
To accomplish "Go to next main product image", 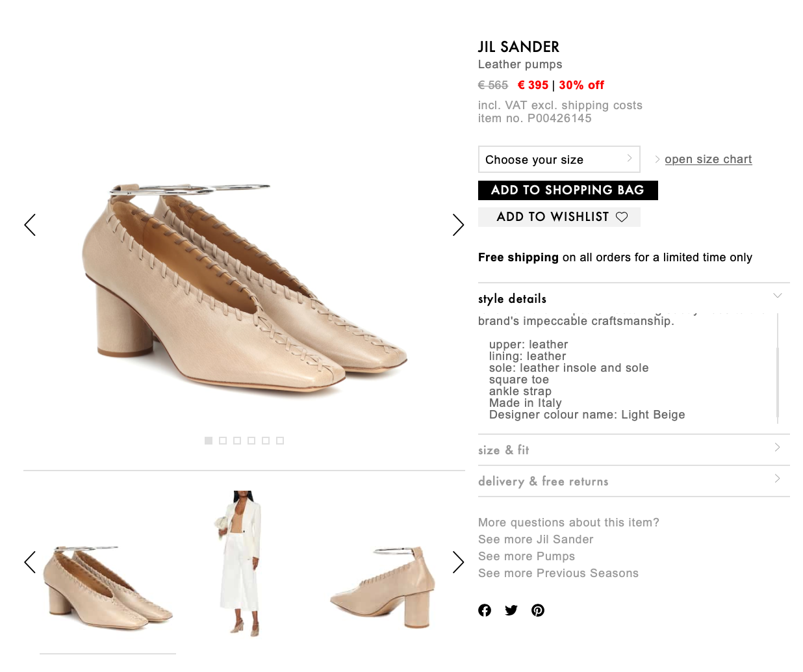I will [x=458, y=225].
